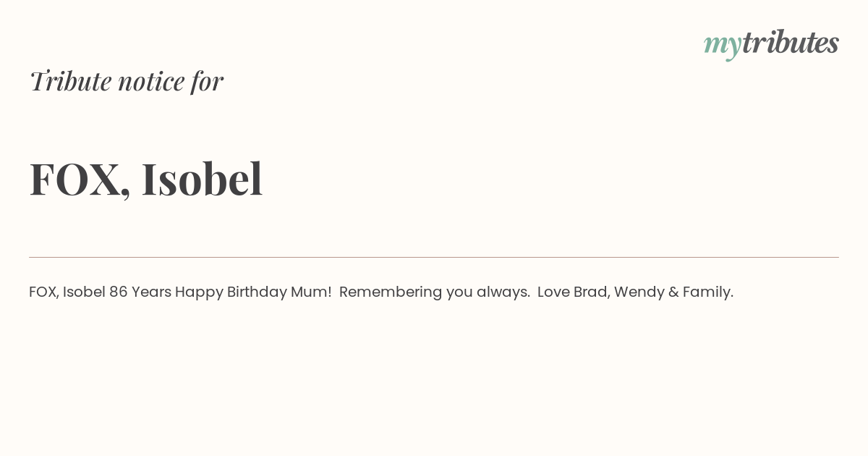Click the word "Love" in the message

click(553, 292)
